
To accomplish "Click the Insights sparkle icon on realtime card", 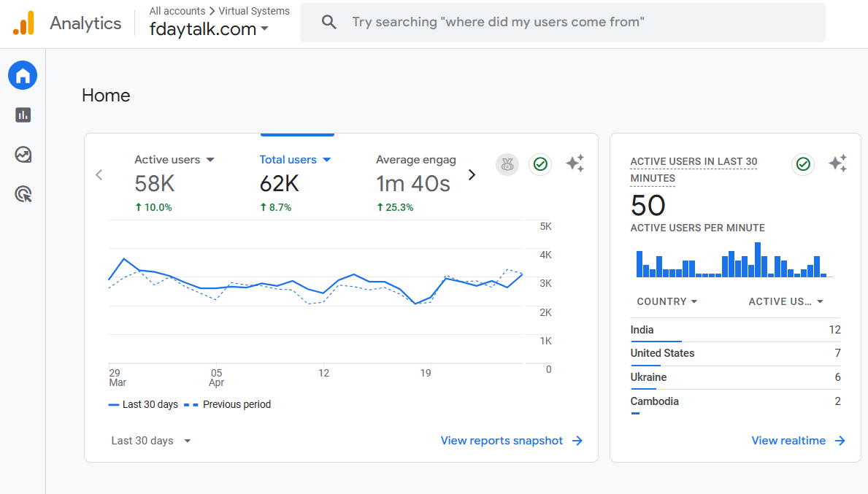I will [x=837, y=164].
